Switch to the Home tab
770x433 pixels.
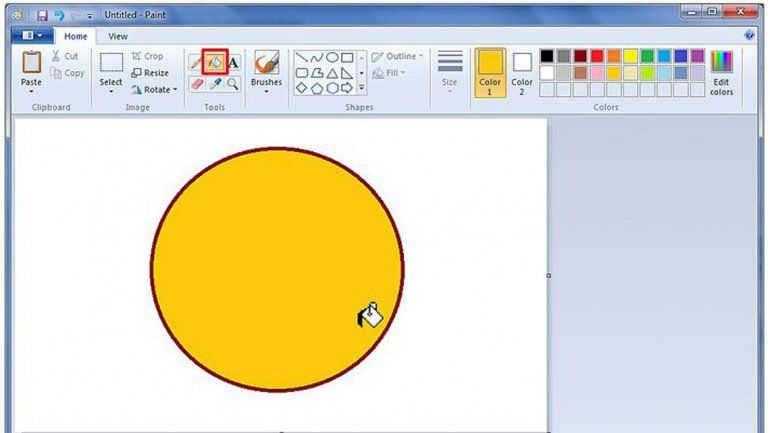[76, 36]
